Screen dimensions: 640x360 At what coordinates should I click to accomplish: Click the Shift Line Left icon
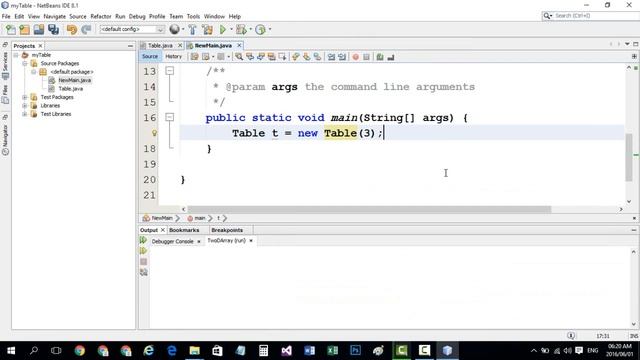[x=331, y=57]
